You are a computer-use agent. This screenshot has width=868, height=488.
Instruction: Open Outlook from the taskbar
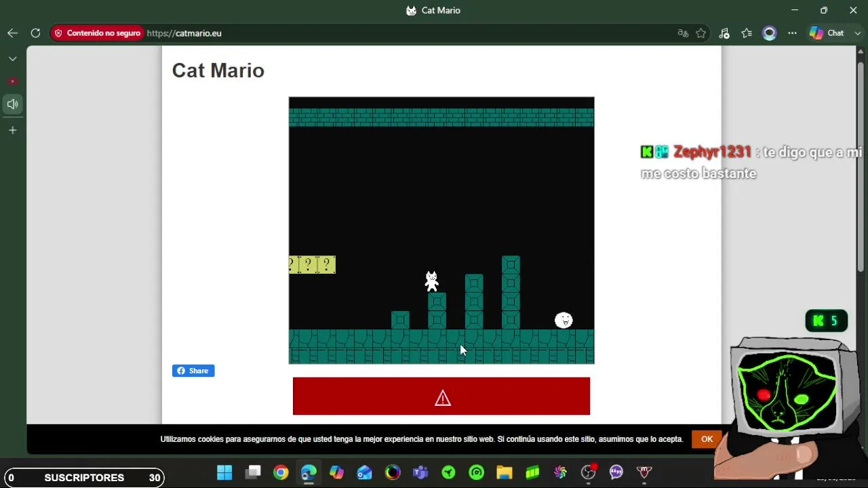[365, 472]
